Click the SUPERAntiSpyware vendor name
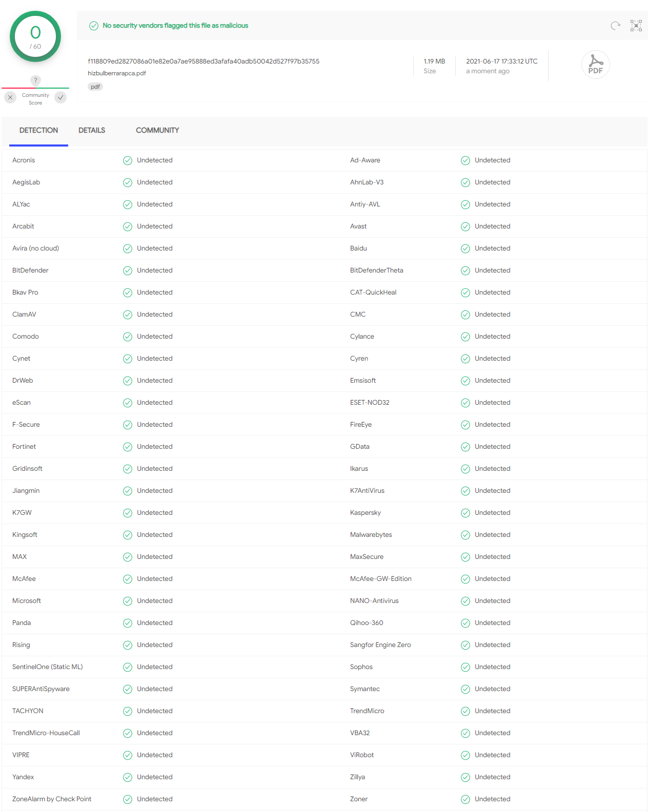This screenshot has width=648, height=812. (x=41, y=689)
